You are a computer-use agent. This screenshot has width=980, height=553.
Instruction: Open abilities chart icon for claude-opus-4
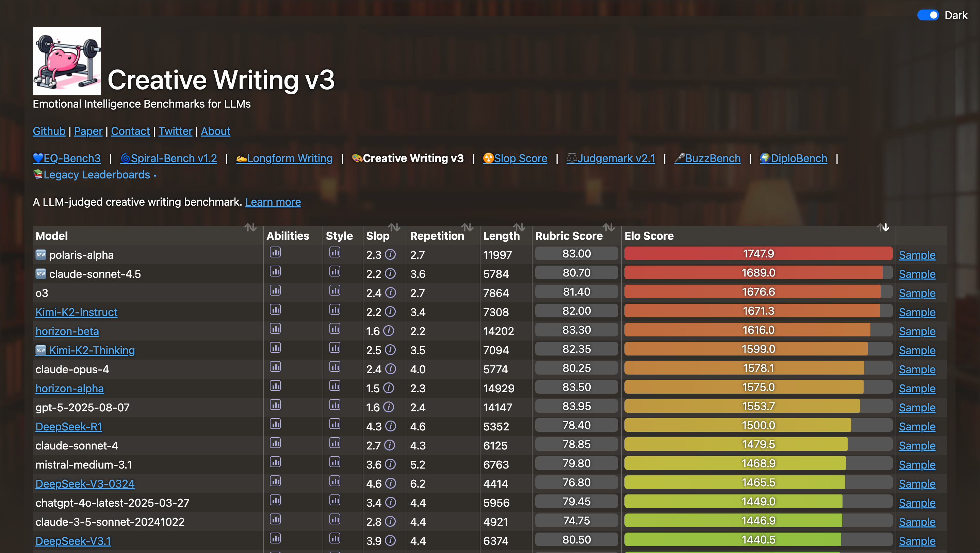(275, 367)
